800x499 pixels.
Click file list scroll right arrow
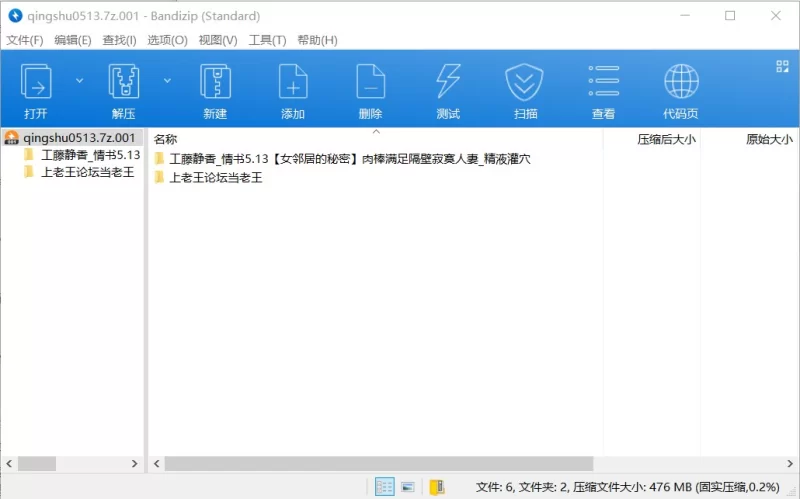(x=790, y=463)
